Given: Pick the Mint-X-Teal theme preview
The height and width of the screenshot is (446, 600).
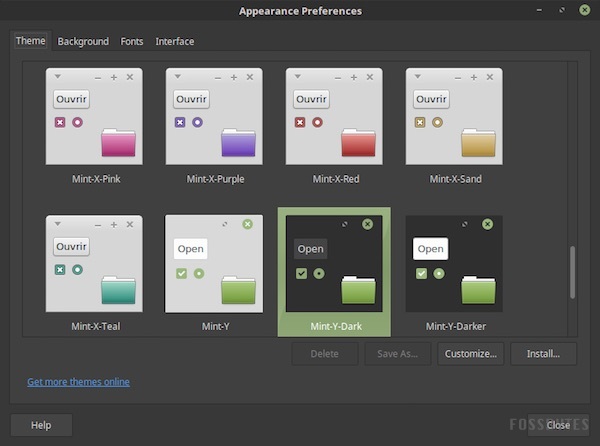Looking at the screenshot, I should [94, 264].
